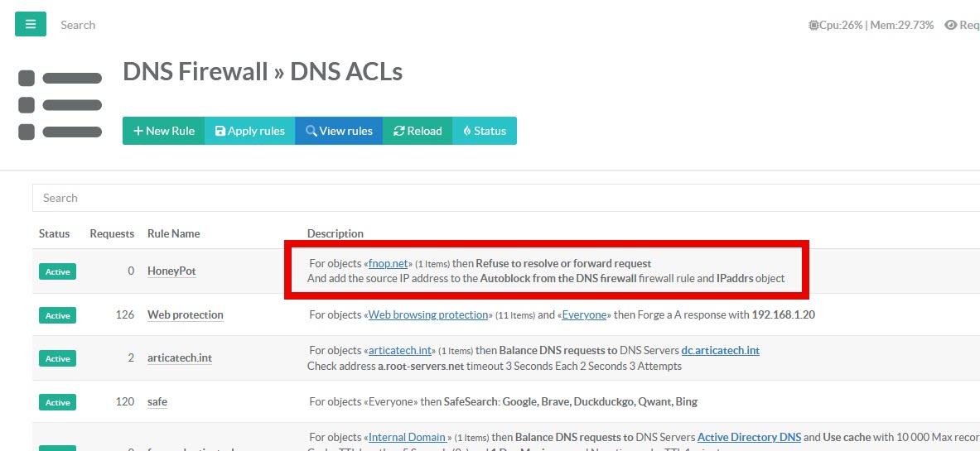Toggle Active status of HoneyPot rule
The image size is (980, 451).
tap(57, 271)
